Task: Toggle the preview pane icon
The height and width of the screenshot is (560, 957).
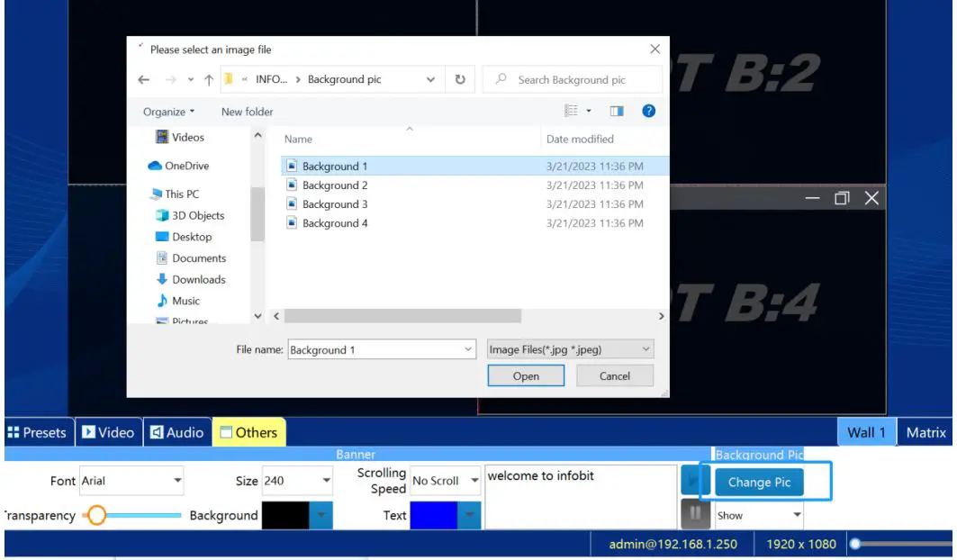Action: coord(617,111)
